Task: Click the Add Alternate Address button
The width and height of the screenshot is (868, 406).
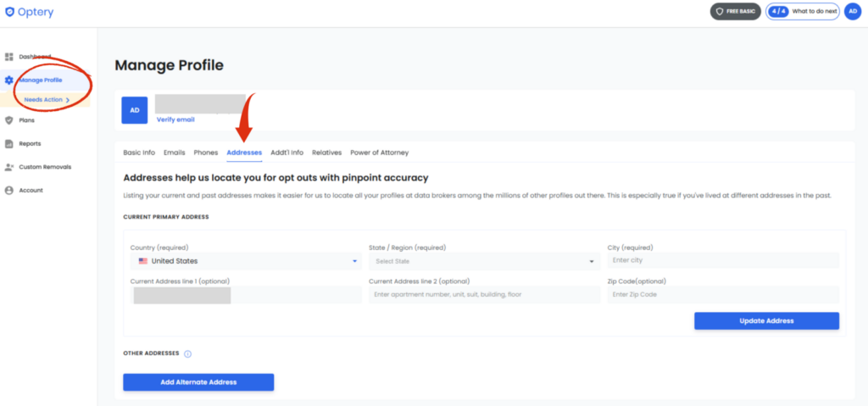Action: (x=198, y=382)
